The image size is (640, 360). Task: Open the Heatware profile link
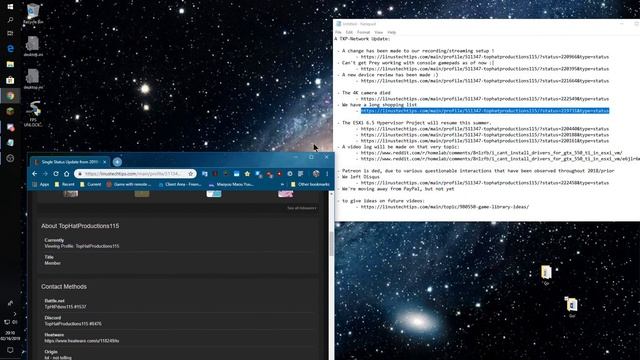click(82, 341)
